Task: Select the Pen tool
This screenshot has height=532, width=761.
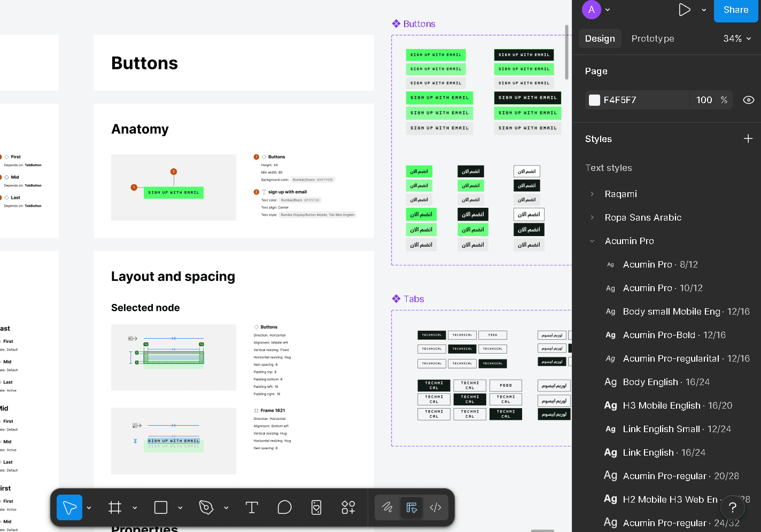Action: click(x=206, y=507)
